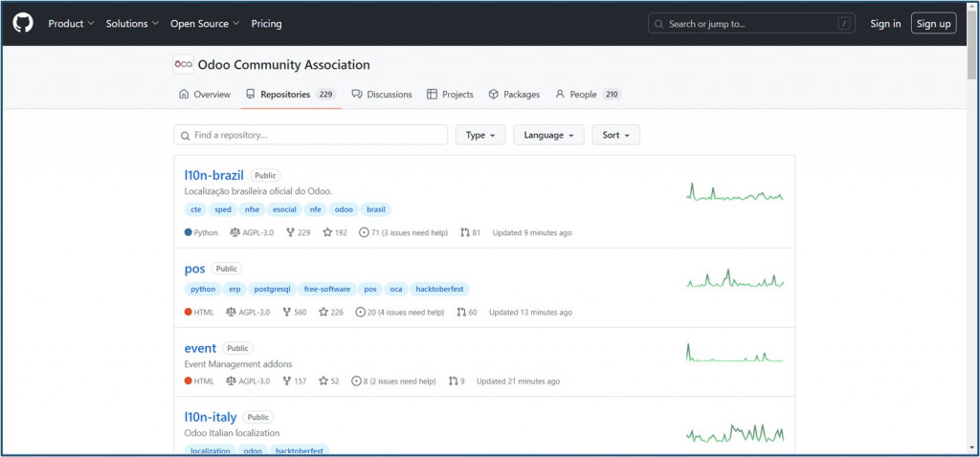Viewport: 980px width, 457px height.
Task: Open l10n-brazil's 71 open issues
Action: coord(404,233)
